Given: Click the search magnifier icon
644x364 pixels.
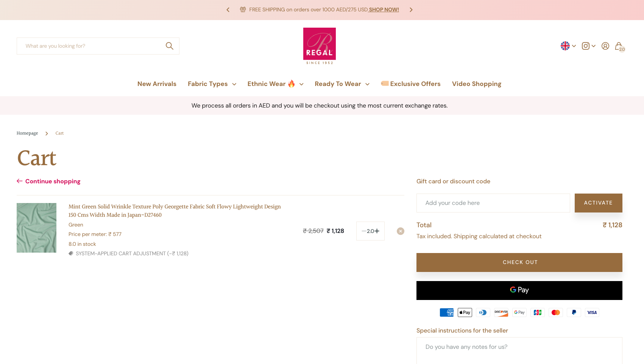Looking at the screenshot, I should tap(169, 46).
